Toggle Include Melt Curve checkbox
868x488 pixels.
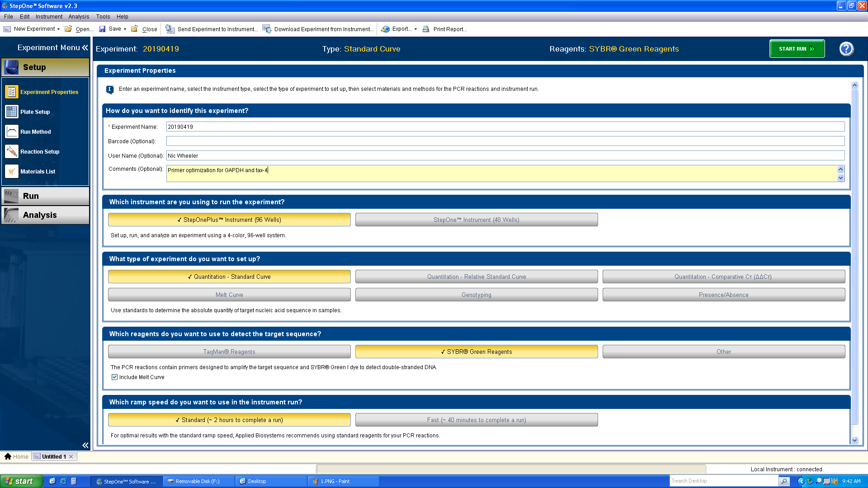(114, 377)
